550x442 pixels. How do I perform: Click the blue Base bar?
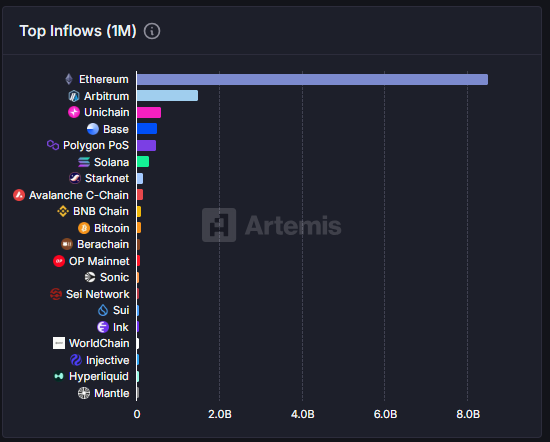coord(147,129)
